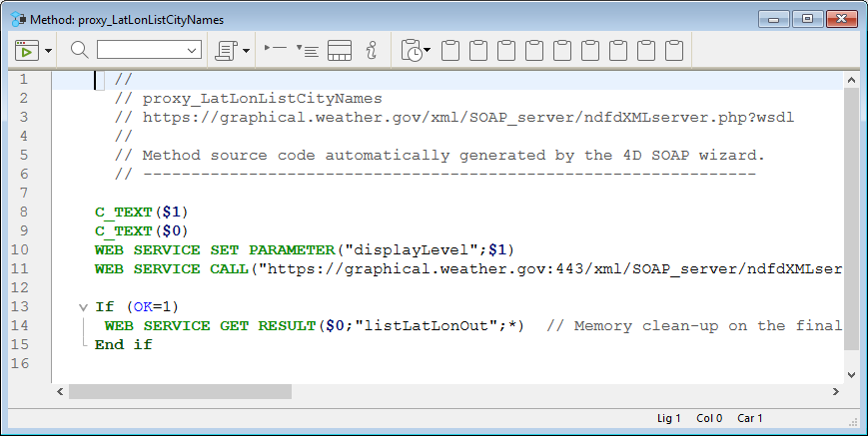Select the eighth clipboard icon
The height and width of the screenshot is (436, 868).
click(x=646, y=50)
